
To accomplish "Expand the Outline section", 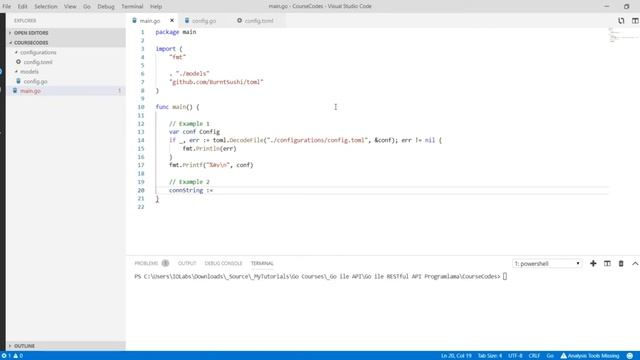I will click(x=66, y=346).
